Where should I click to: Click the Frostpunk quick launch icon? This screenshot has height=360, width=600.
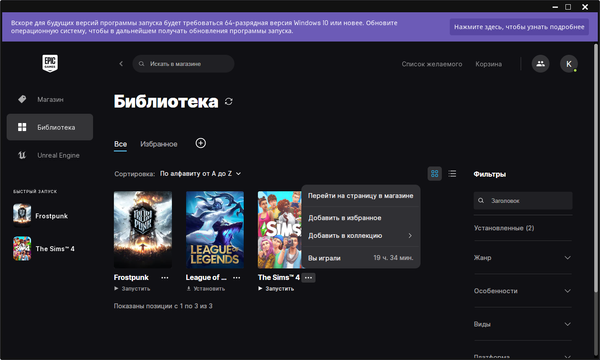(x=22, y=215)
